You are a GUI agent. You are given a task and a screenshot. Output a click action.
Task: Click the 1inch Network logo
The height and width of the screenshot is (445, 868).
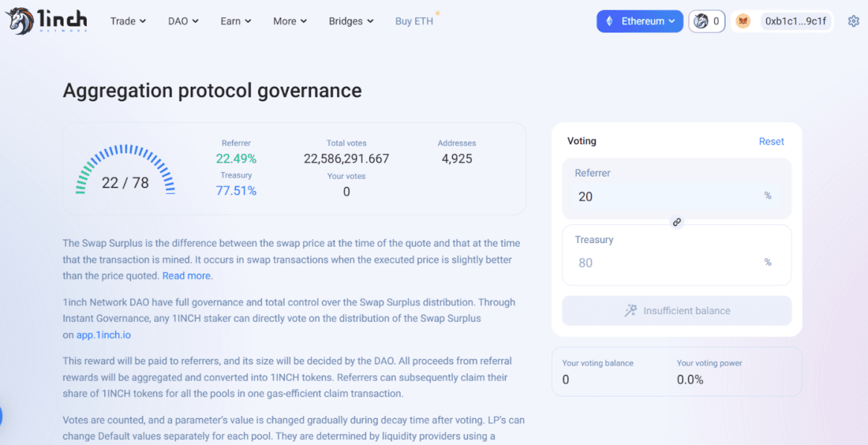point(47,20)
